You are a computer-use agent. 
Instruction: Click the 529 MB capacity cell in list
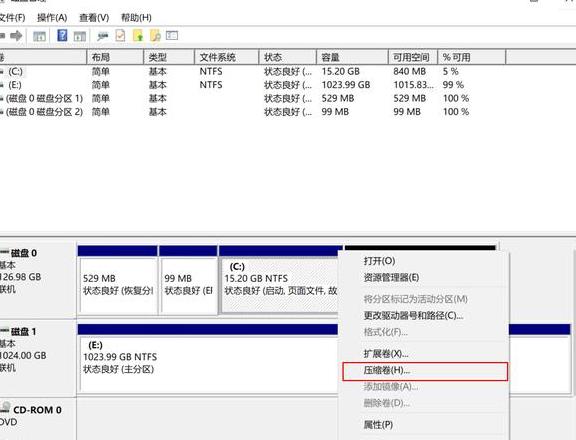pos(338,98)
